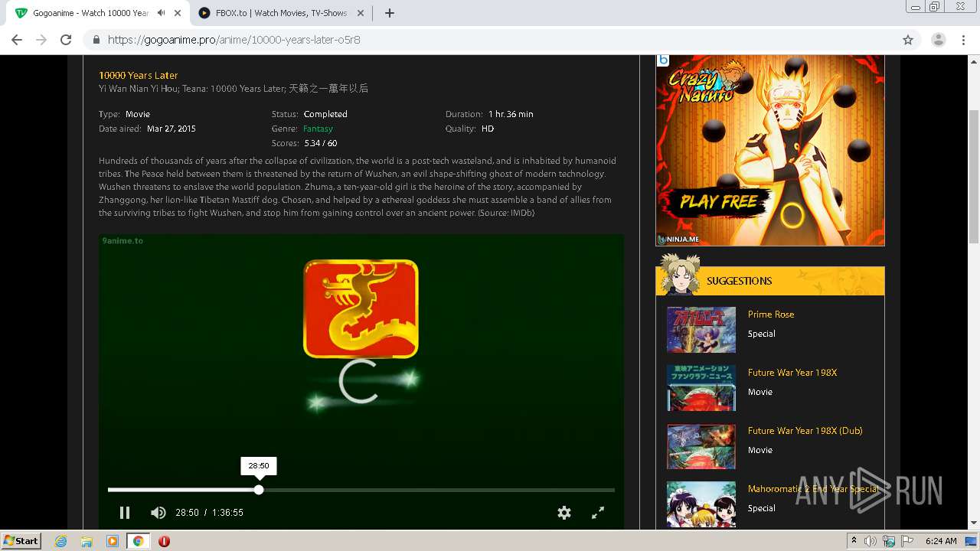The height and width of the screenshot is (551, 980).
Task: Open File Explorer from taskbar
Action: 87,541
